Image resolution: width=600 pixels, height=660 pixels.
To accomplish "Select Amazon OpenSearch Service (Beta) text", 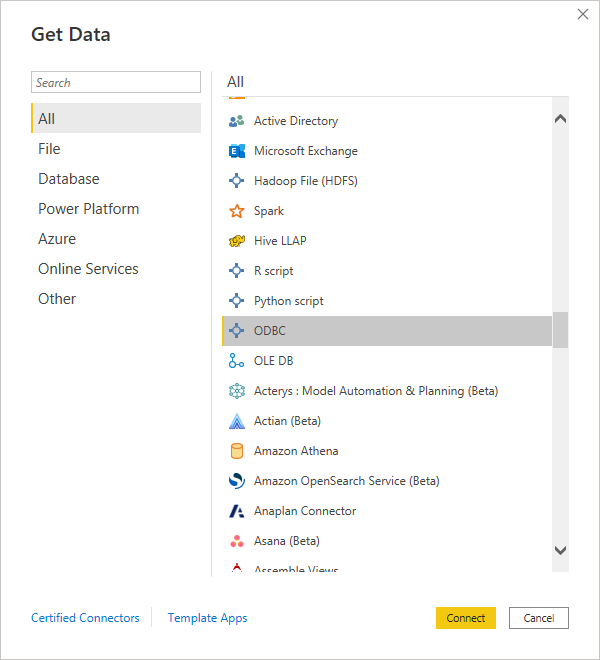I will [347, 481].
